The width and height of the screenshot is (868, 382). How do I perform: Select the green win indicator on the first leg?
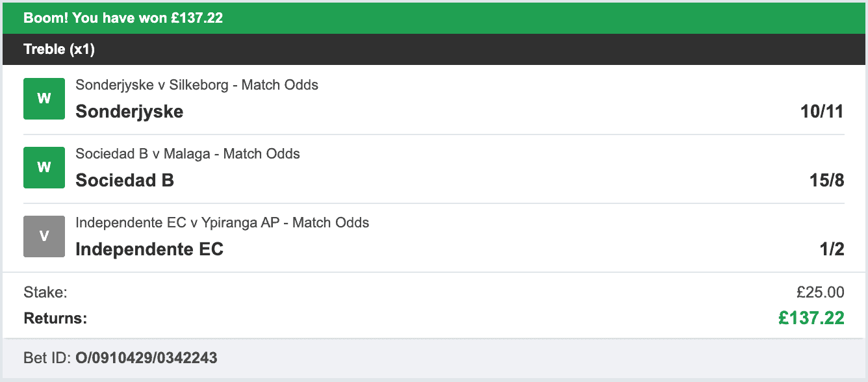(44, 98)
